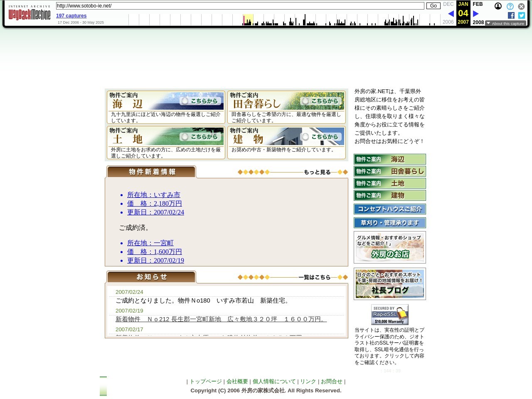Click the 物件新着情報 tab header
The width and height of the screenshot is (532, 399).
pos(151,172)
